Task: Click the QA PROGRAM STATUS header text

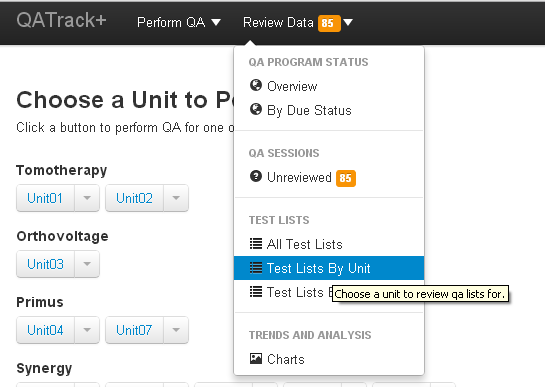Action: click(308, 62)
